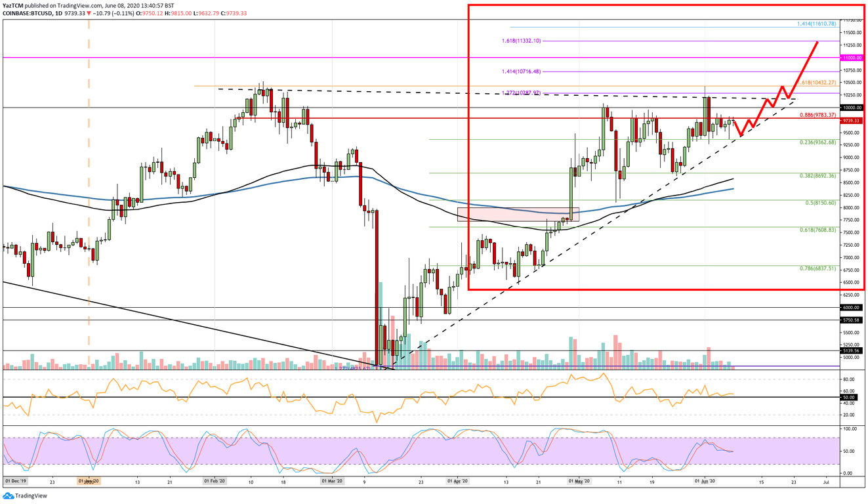Click the 01 Mar '20 date label

[x=331, y=482]
